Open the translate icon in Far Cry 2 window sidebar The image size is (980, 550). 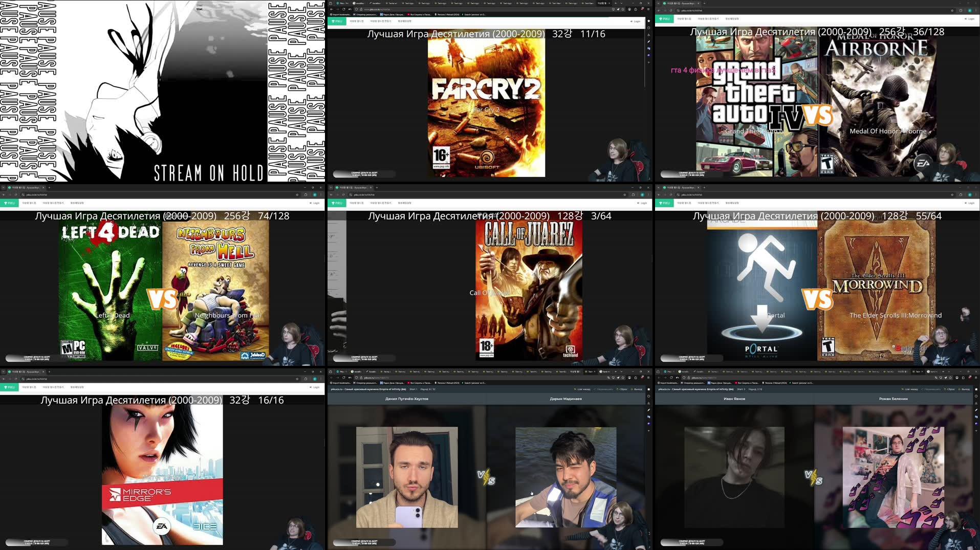point(649,49)
